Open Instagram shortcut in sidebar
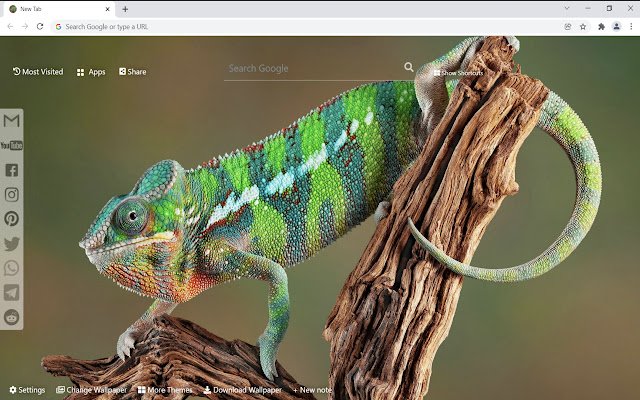The image size is (640, 400). click(11, 195)
